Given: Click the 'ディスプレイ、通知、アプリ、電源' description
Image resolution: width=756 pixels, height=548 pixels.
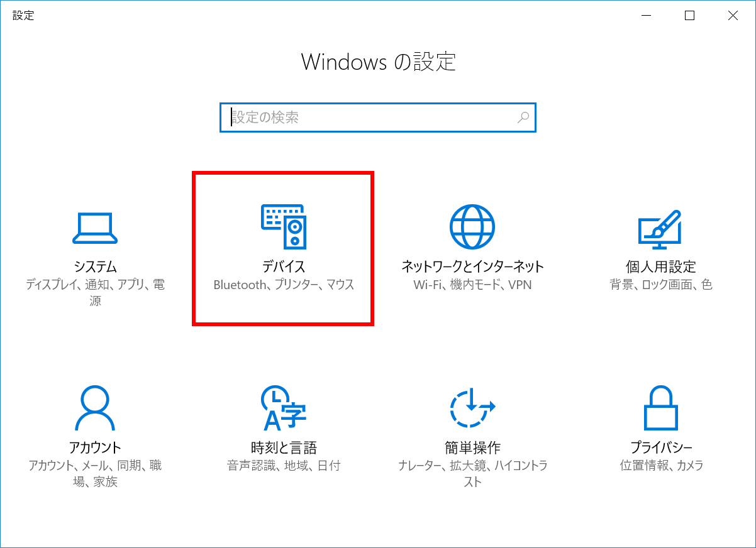Looking at the screenshot, I should (x=95, y=293).
